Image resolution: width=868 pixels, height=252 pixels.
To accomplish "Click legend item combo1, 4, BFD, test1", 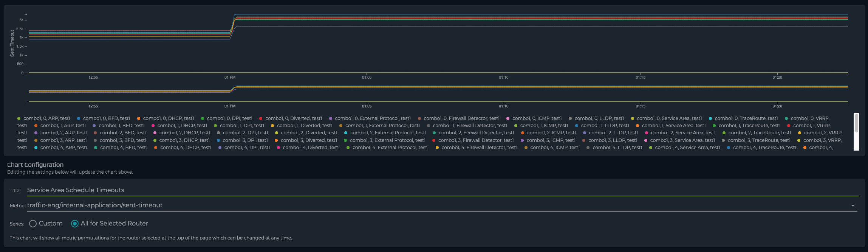I will tap(121, 148).
